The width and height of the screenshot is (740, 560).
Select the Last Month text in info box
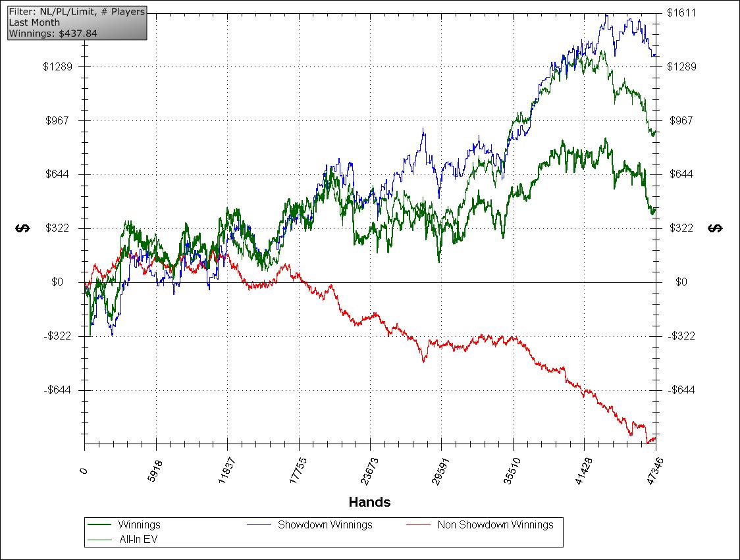(x=34, y=22)
